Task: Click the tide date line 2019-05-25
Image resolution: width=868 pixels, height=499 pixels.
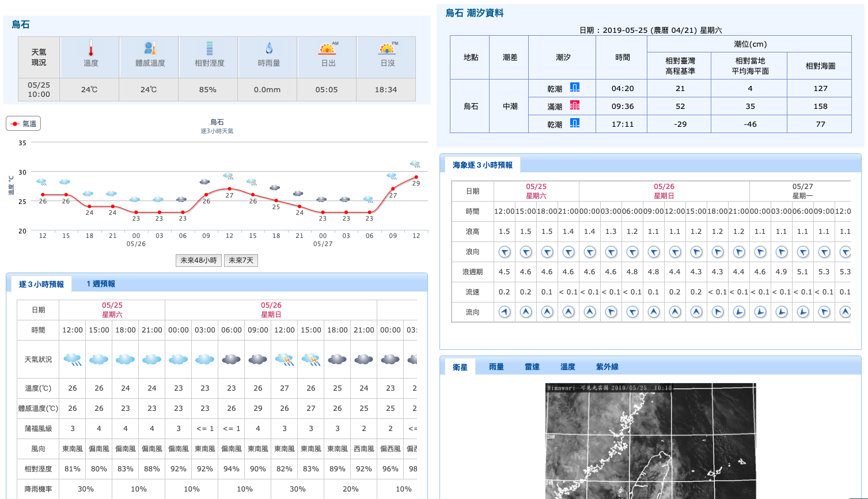Action: tap(651, 30)
